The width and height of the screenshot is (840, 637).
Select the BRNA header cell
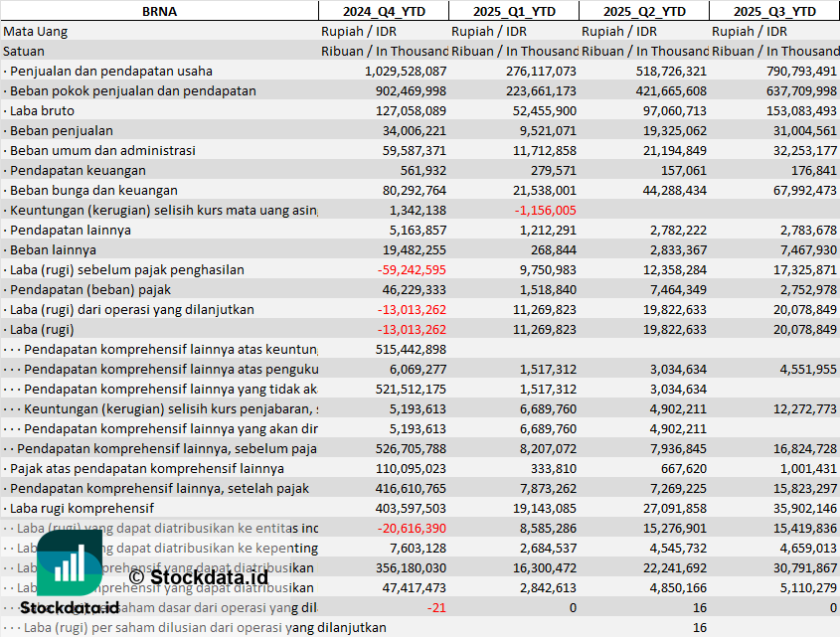click(159, 11)
